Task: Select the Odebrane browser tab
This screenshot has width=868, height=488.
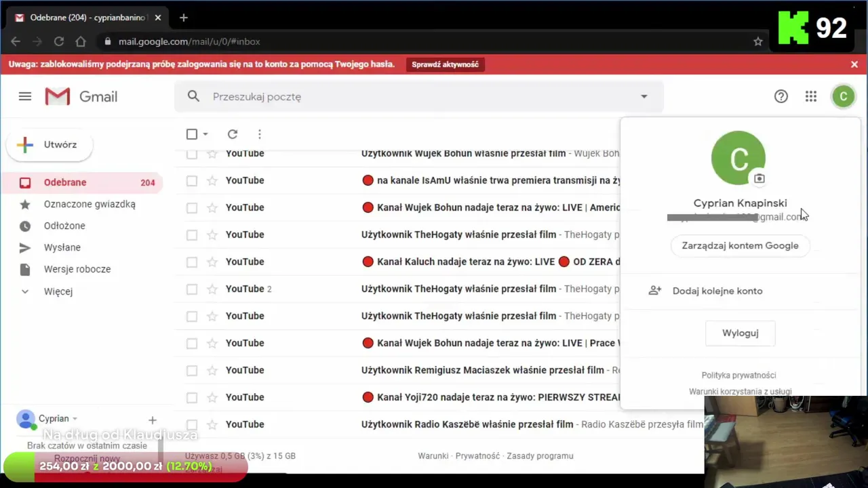Action: click(87, 18)
